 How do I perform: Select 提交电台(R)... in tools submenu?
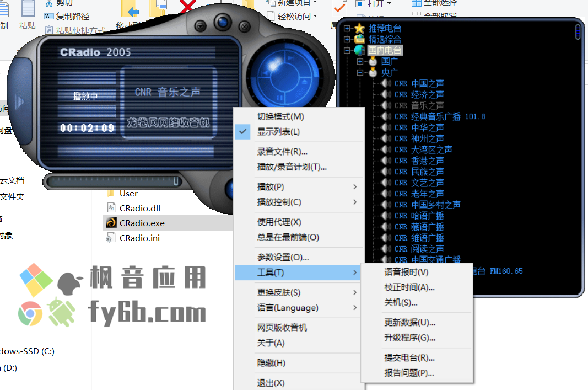[417, 357]
